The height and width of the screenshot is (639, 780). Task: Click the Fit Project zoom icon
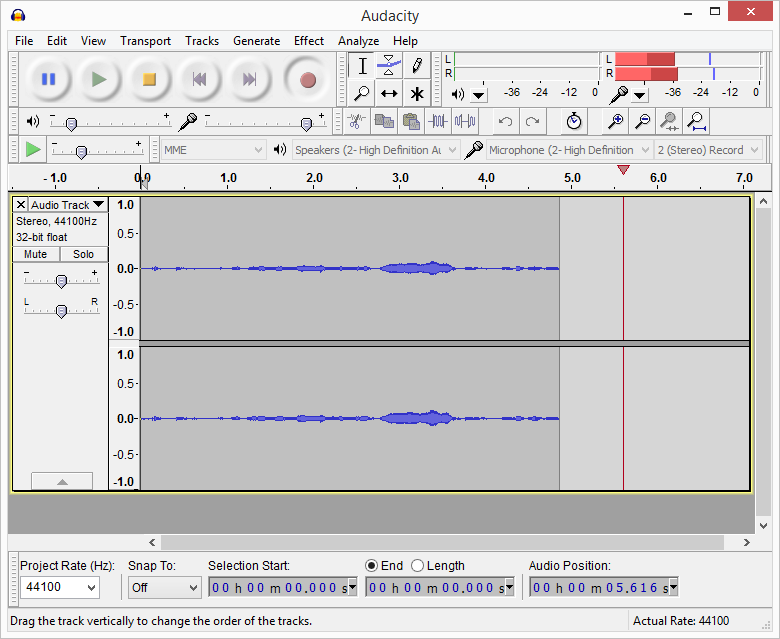click(697, 122)
